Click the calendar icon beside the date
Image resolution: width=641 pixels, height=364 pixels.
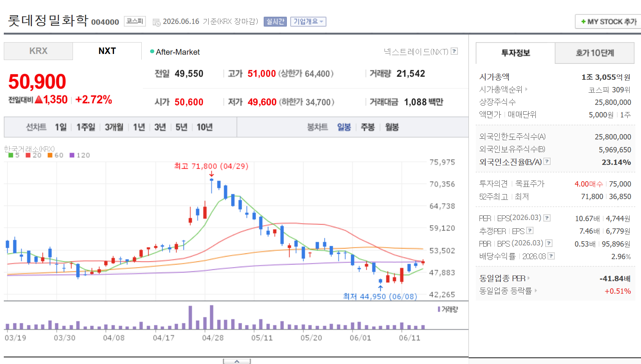pyautogui.click(x=157, y=22)
